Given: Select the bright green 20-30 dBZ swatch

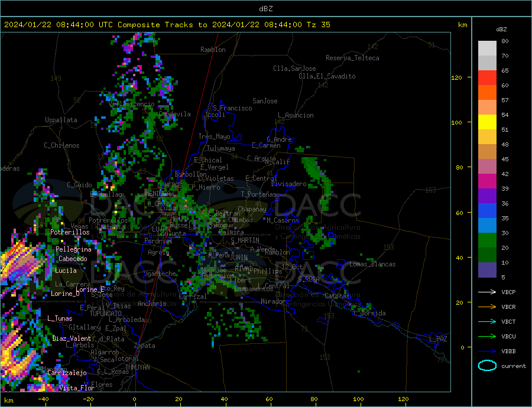Looking at the screenshot, I should 487,240.
